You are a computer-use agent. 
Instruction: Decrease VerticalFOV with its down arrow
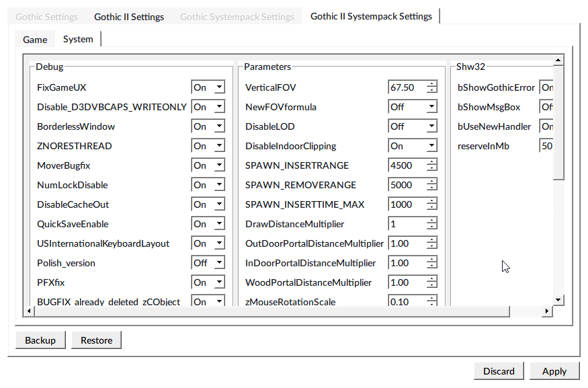point(431,91)
